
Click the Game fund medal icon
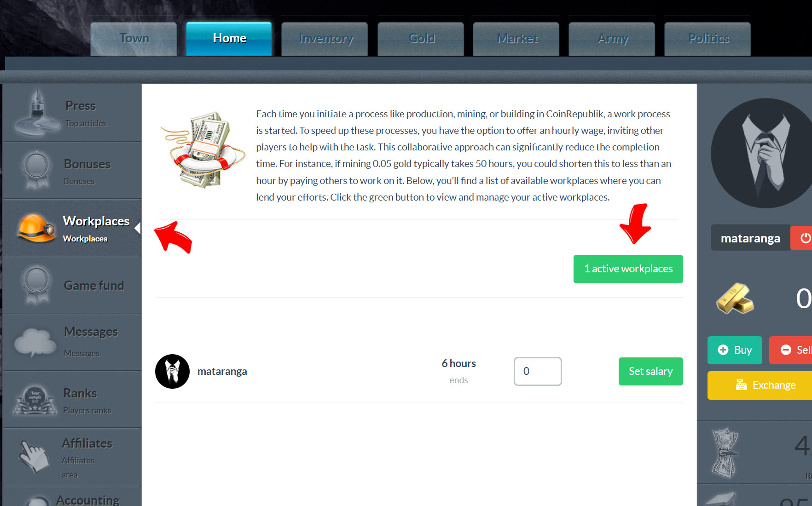coord(36,285)
